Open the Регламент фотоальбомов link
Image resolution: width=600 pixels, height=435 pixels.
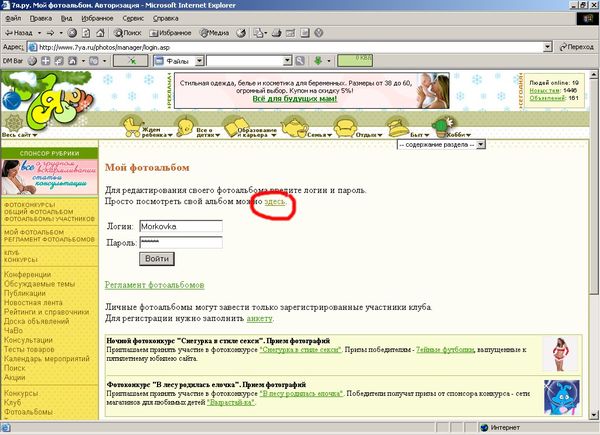154,285
